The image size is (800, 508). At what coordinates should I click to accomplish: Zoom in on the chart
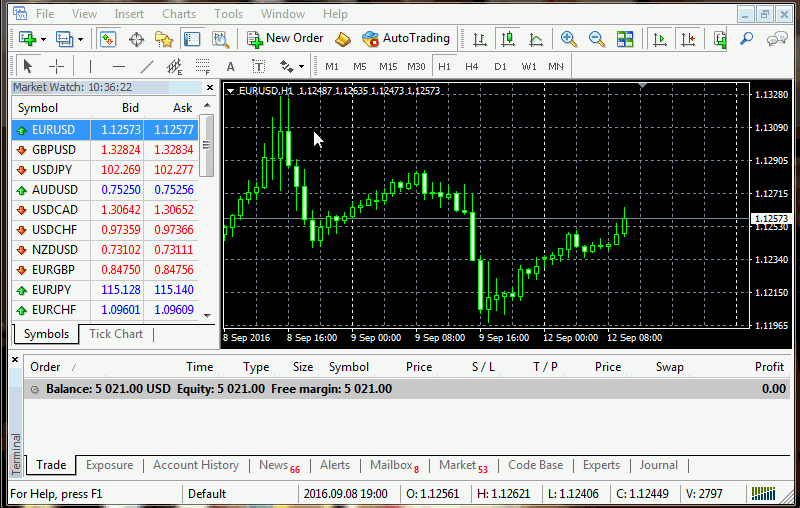tap(568, 39)
